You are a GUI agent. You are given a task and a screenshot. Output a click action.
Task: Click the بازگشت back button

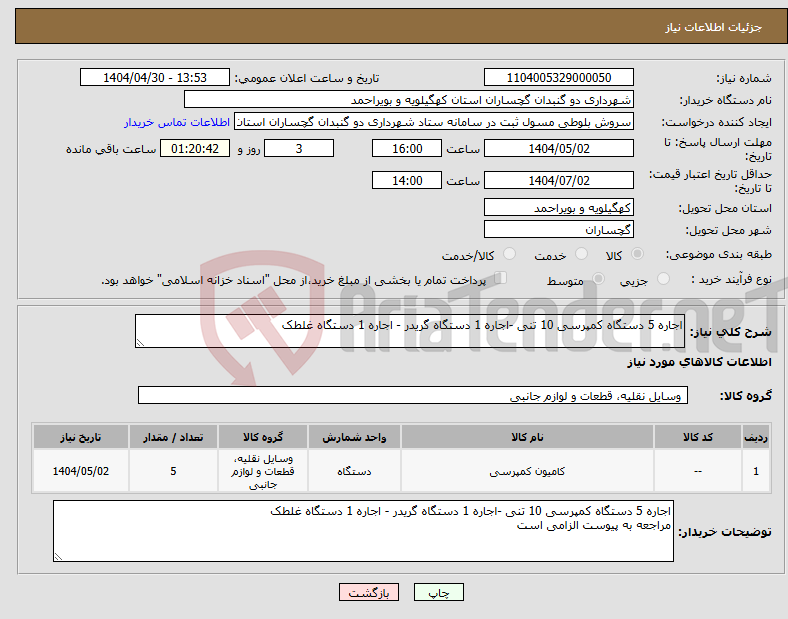(x=369, y=593)
